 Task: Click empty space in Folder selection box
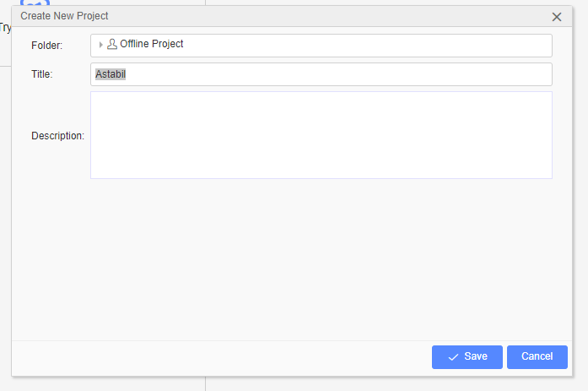coord(368,46)
